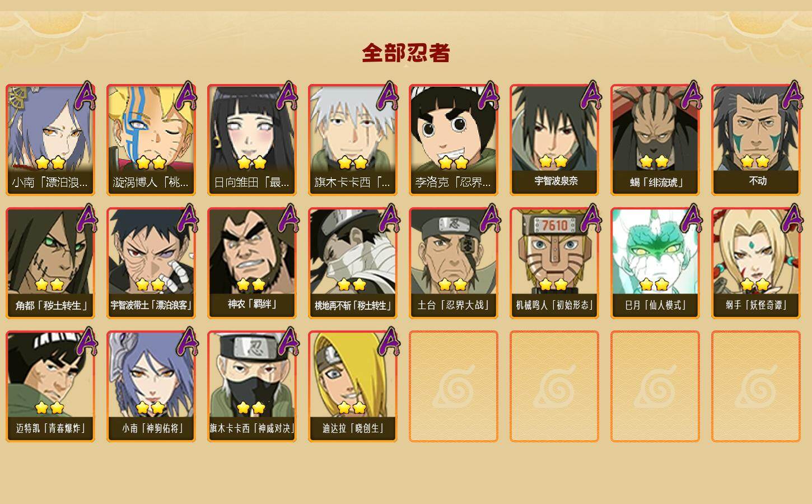This screenshot has height=504, width=812.
Task: Click the last empty leaf-symbol slot
Action: tap(756, 386)
